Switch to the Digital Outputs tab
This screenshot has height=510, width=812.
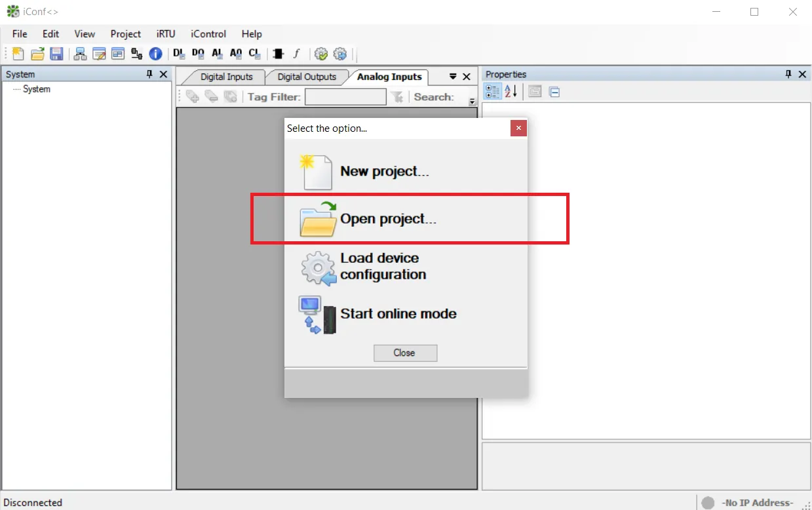pos(307,77)
